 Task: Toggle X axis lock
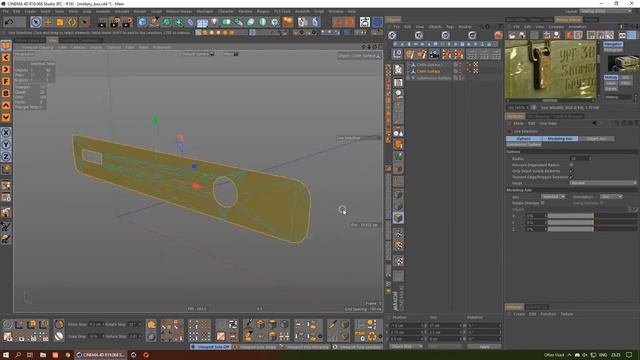pos(6,133)
